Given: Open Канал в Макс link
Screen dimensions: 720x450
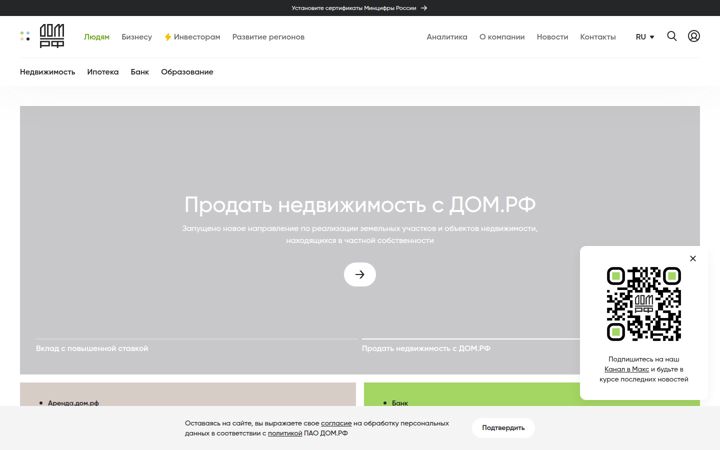Looking at the screenshot, I should click(x=626, y=369).
